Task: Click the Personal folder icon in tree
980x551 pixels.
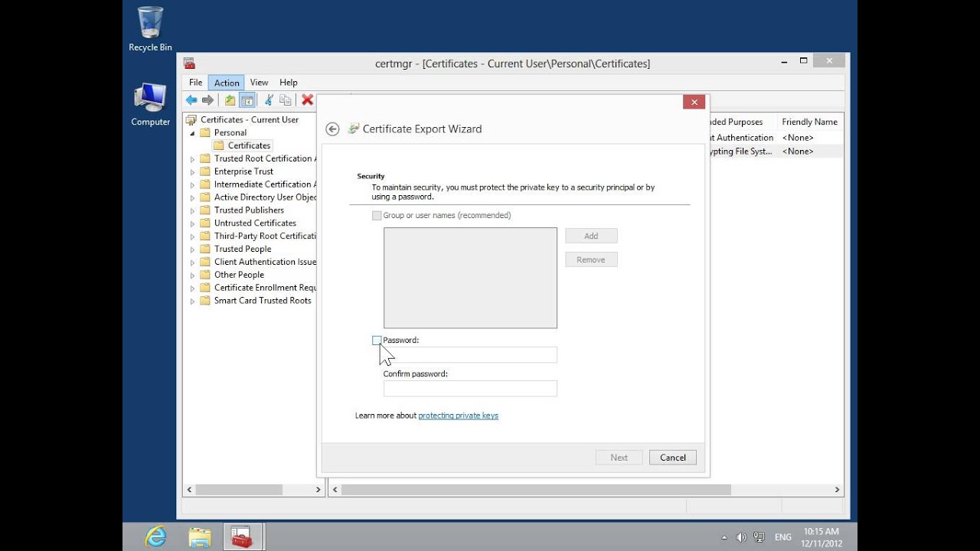Action: (x=205, y=132)
